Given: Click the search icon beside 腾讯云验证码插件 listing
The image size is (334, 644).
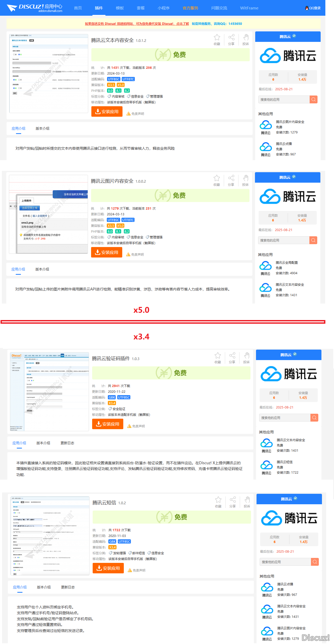Looking at the screenshot, I should tap(314, 418).
